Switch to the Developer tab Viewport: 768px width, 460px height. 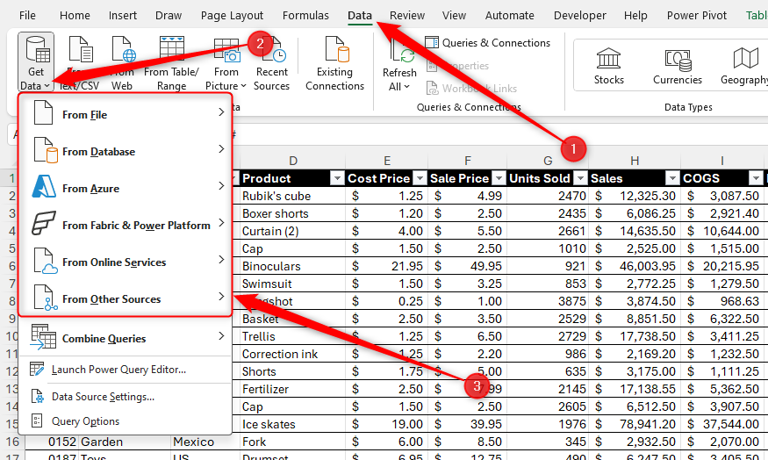click(580, 15)
